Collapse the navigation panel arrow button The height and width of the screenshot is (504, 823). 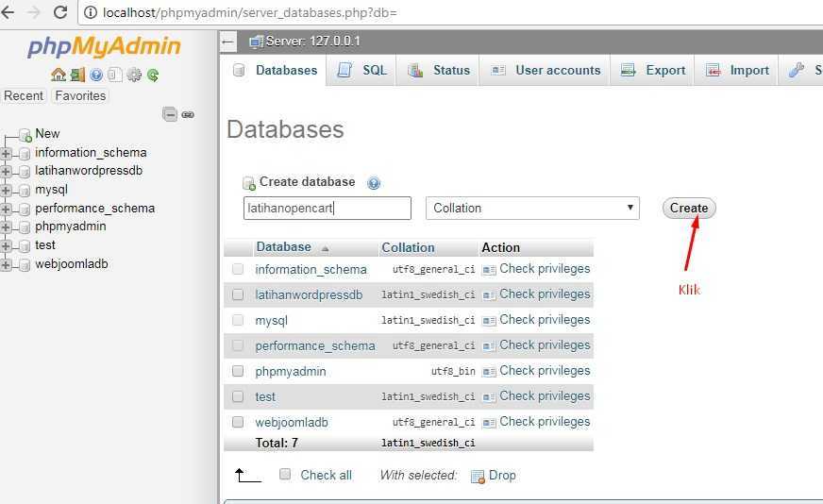pos(227,42)
